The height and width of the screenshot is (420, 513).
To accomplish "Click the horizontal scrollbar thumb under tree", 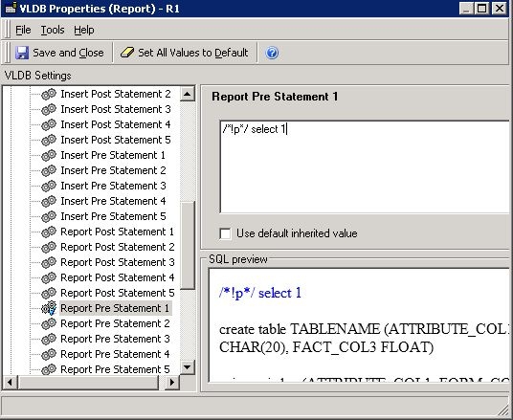I will [x=88, y=382].
